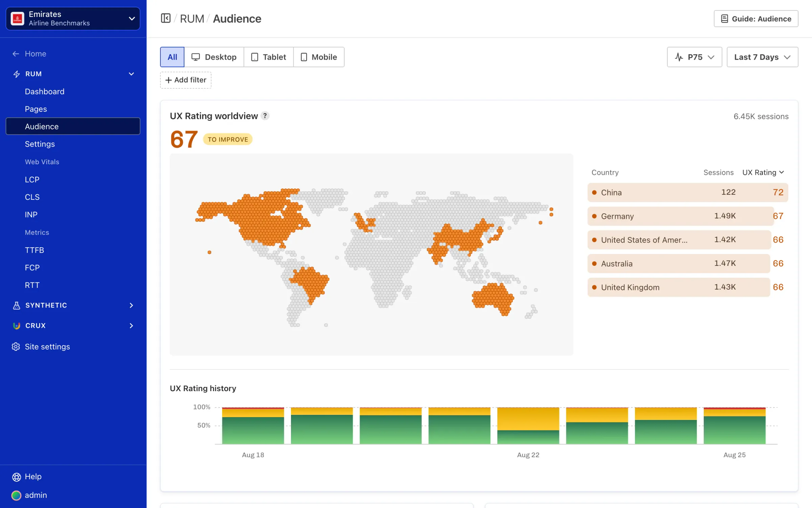
Task: Open Guide: Audience
Action: pos(756,19)
